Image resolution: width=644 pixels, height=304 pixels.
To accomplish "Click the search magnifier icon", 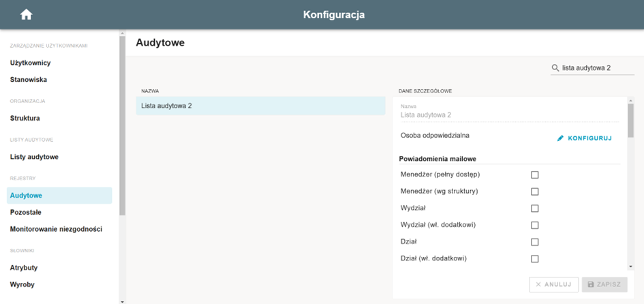I will tap(555, 67).
